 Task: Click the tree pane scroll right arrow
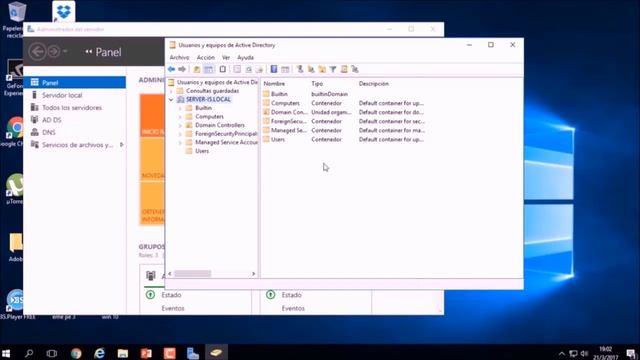coord(253,274)
